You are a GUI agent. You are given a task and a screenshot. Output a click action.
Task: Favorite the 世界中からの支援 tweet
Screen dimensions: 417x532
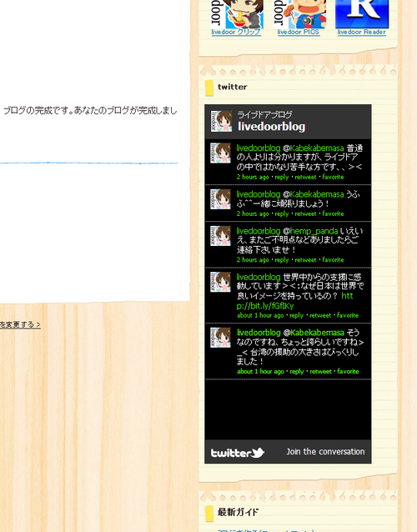click(348, 315)
